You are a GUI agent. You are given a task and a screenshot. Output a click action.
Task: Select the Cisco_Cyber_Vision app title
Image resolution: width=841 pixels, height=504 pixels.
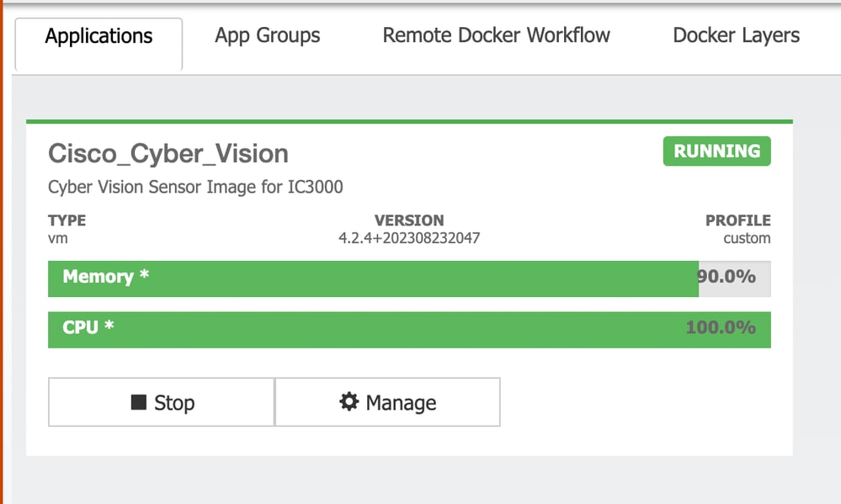[x=168, y=154]
